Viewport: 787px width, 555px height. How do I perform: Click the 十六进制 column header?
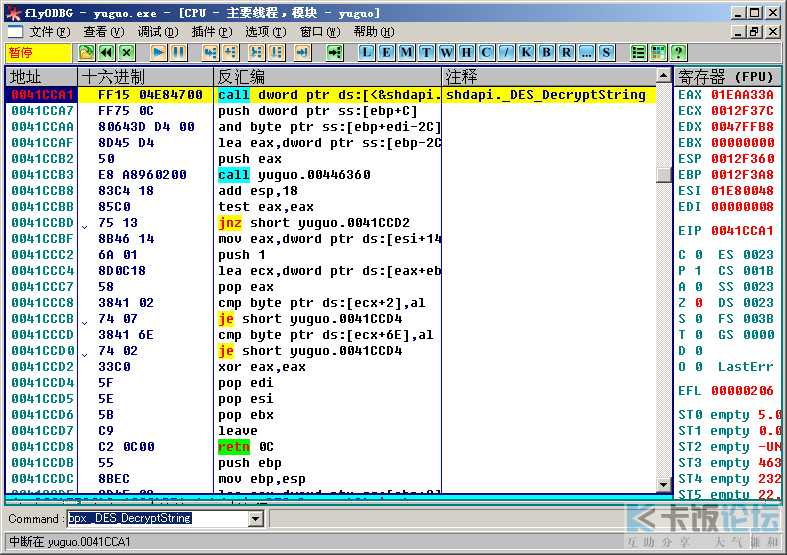pos(146,77)
